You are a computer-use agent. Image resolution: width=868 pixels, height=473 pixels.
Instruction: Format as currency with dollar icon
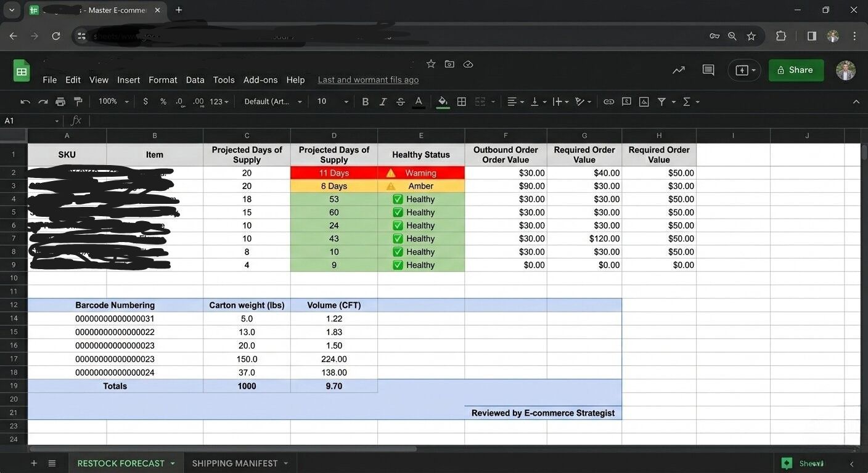145,102
